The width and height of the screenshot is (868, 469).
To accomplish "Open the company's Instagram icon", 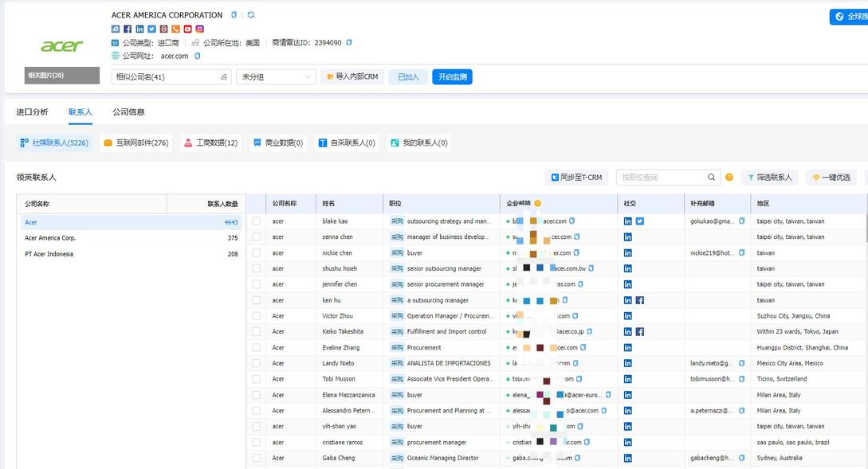I will point(200,29).
